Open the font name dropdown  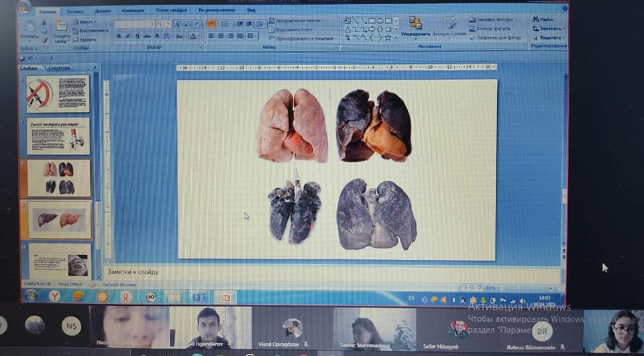point(152,25)
